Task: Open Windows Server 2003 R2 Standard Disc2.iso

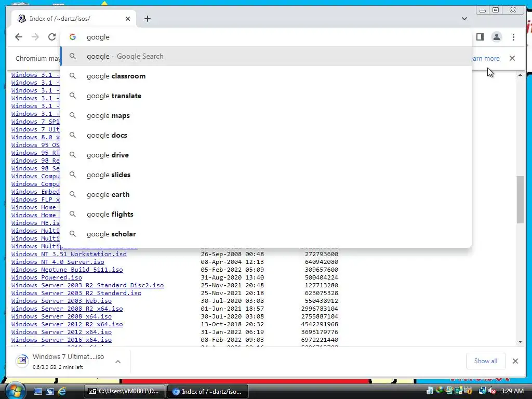Action: [x=87, y=285]
